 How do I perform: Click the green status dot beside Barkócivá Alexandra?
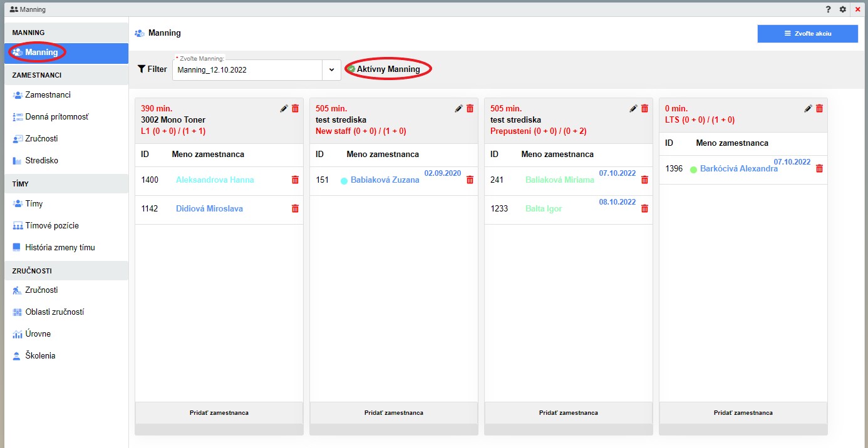[x=693, y=170]
